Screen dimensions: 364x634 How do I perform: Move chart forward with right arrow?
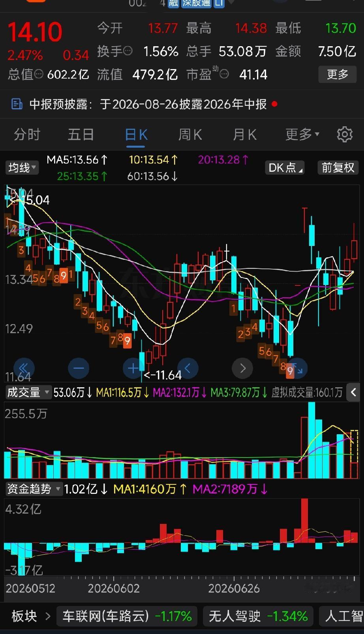(242, 369)
